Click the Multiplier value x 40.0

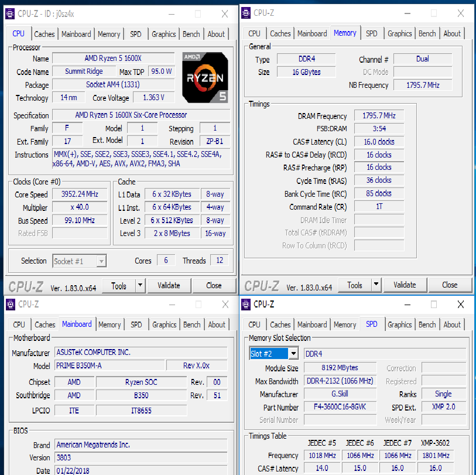(x=80, y=207)
